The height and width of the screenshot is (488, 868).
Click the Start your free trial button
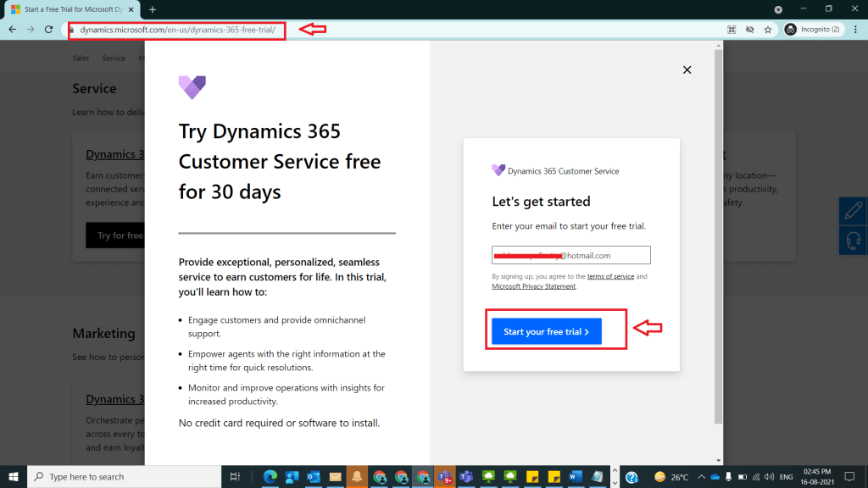(x=546, y=331)
